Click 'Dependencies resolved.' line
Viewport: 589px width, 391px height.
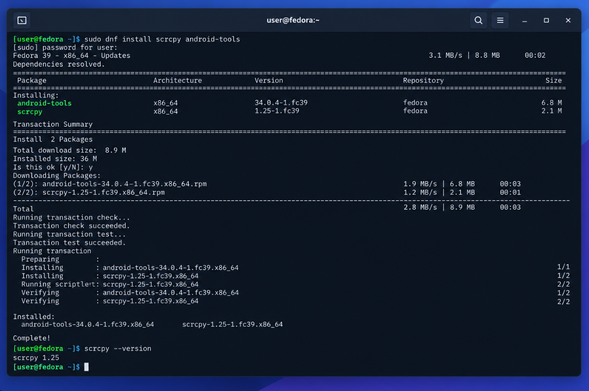[x=59, y=64]
